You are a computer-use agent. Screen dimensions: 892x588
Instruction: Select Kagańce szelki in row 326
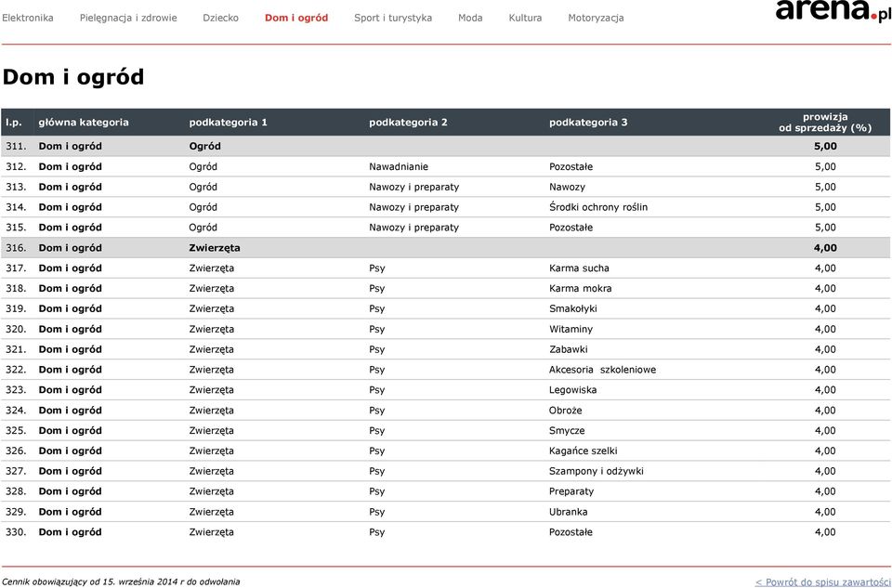pyautogui.click(x=584, y=451)
